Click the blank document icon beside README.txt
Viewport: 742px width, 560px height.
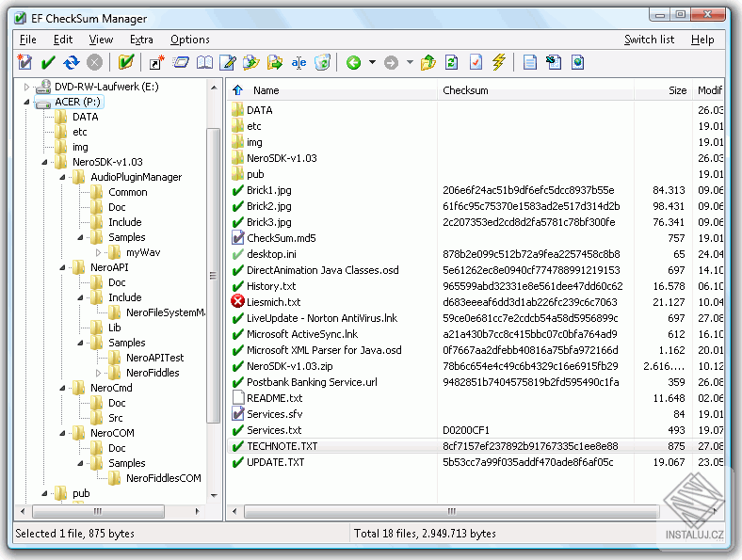point(238,397)
